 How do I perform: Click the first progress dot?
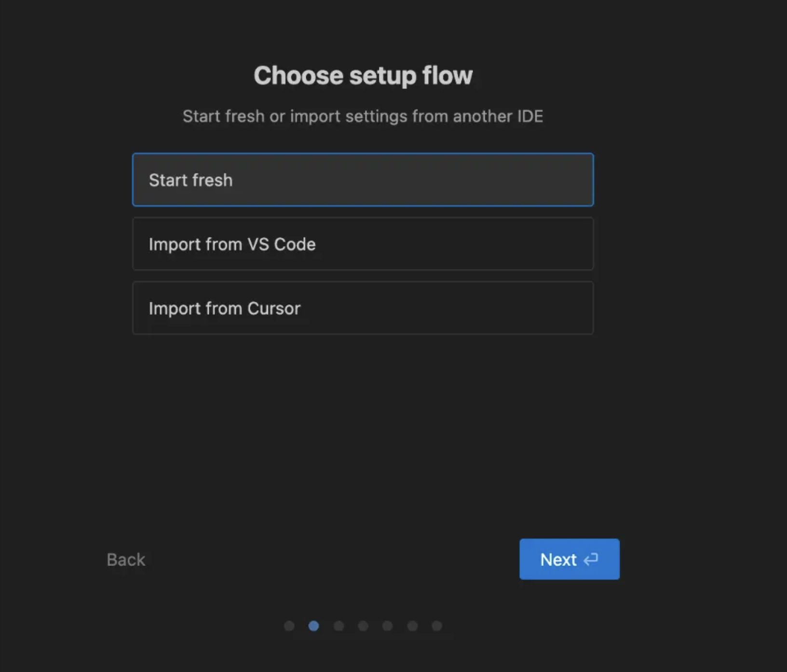[289, 626]
